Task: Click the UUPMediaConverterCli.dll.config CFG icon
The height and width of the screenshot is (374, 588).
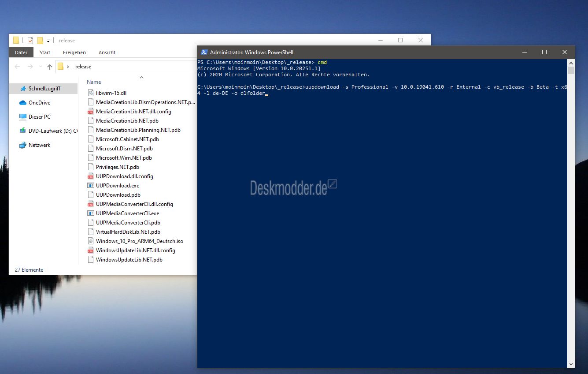Action: [91, 204]
